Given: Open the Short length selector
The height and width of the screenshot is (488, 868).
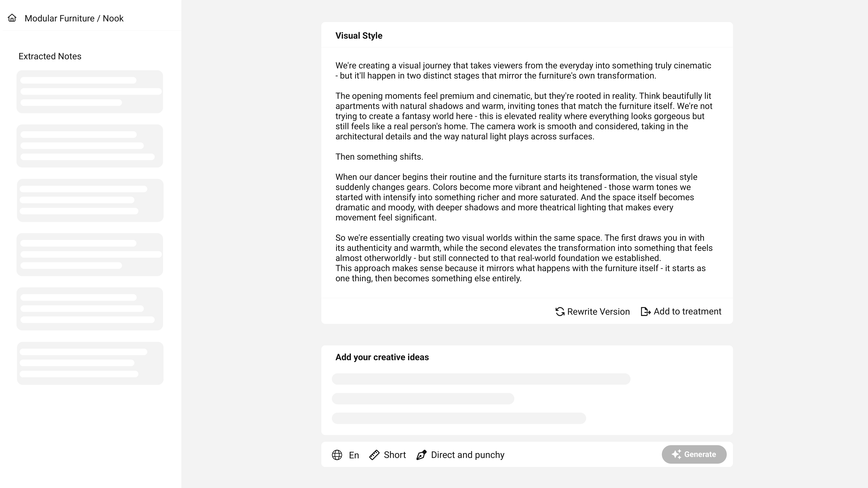Looking at the screenshot, I should pyautogui.click(x=395, y=455).
